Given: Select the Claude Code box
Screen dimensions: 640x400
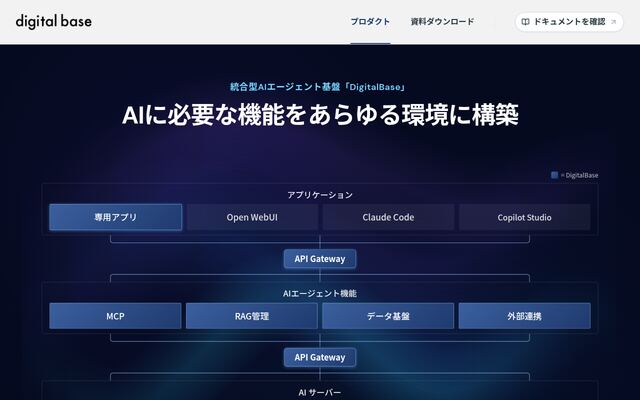Looking at the screenshot, I should pos(388,217).
